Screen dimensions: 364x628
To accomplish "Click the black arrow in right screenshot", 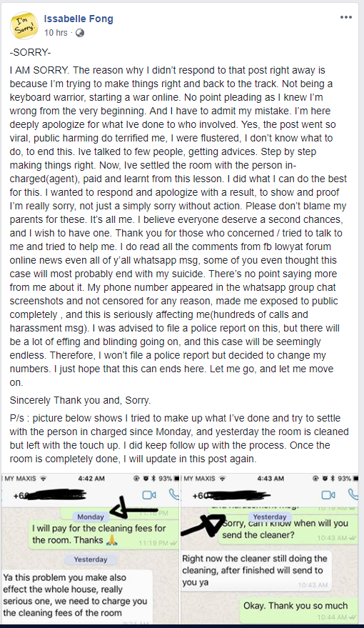I will 203,524.
